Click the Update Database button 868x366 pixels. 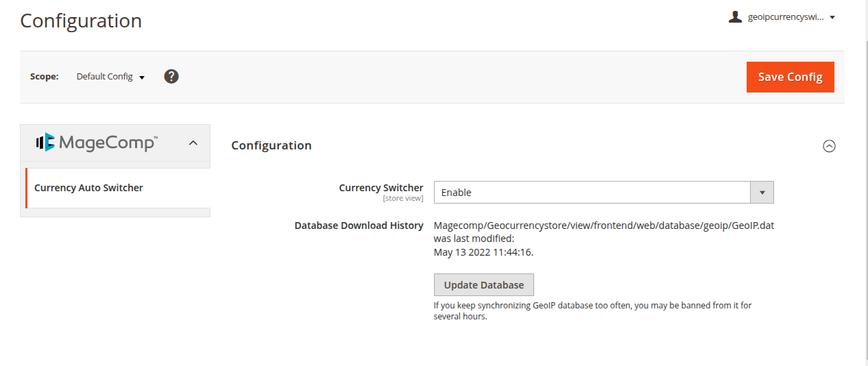(483, 285)
